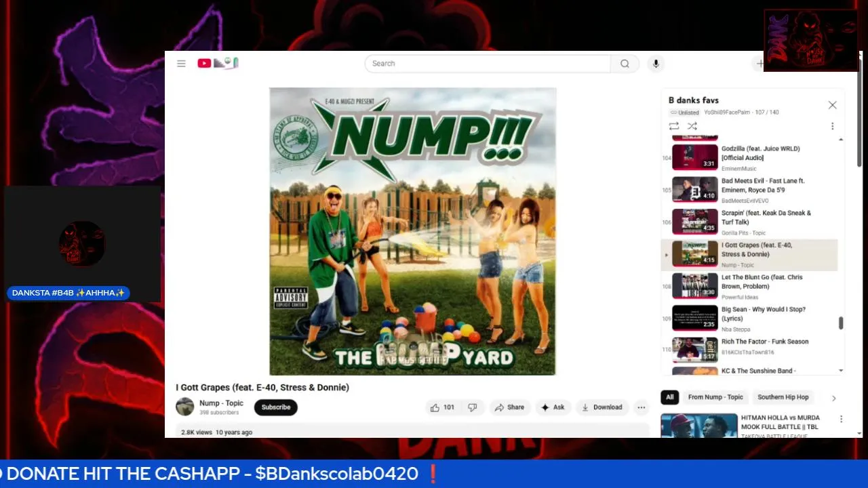Click the 2.8K views description box

click(412, 432)
